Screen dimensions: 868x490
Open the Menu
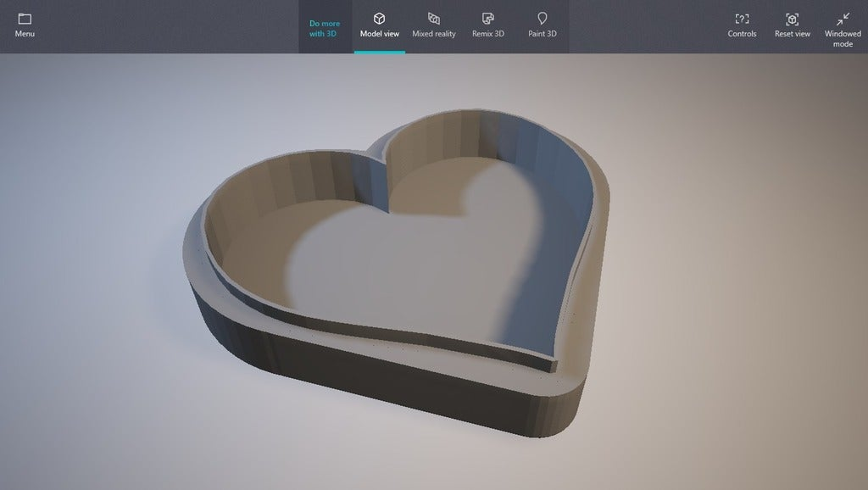pos(24,24)
